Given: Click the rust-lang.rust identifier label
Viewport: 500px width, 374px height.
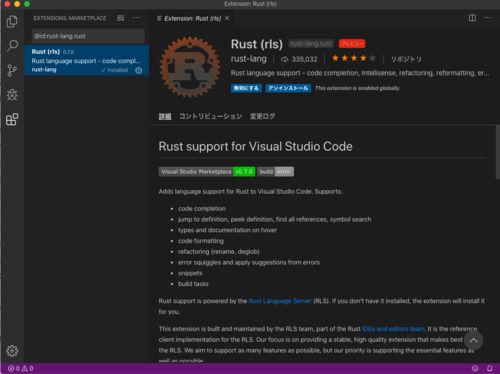Looking at the screenshot, I should (x=311, y=44).
